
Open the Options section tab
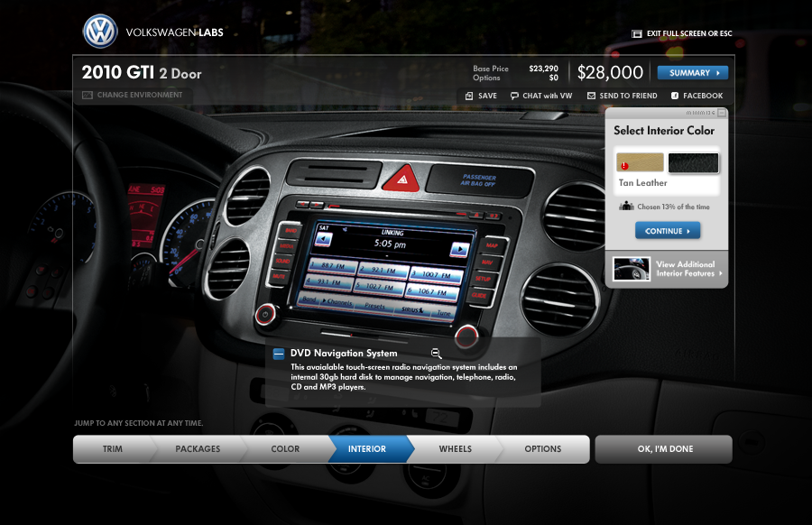click(543, 449)
